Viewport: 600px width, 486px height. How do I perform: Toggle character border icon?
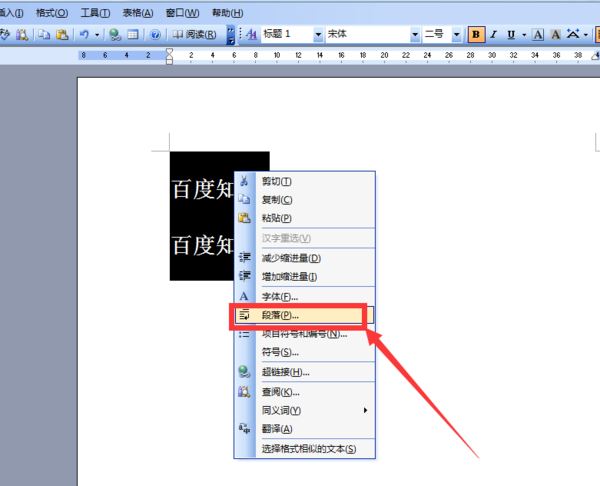coord(538,35)
